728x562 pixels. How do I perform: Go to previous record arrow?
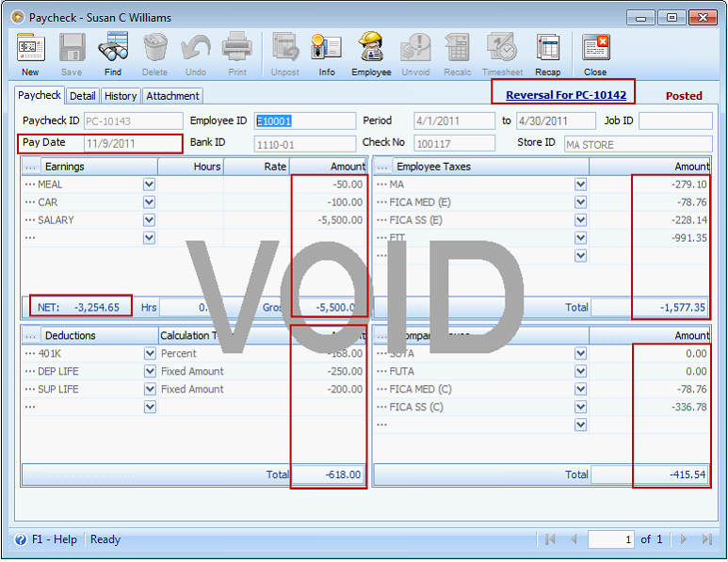point(574,539)
